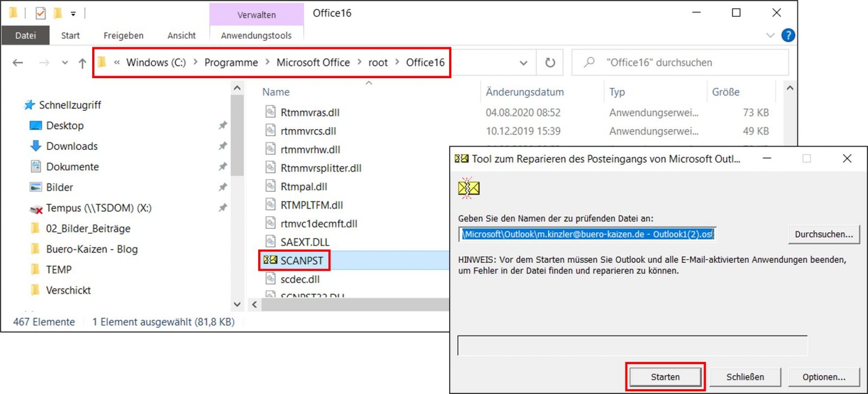Open the Start ribbon tab
The width and height of the screenshot is (868, 394).
pyautogui.click(x=71, y=35)
